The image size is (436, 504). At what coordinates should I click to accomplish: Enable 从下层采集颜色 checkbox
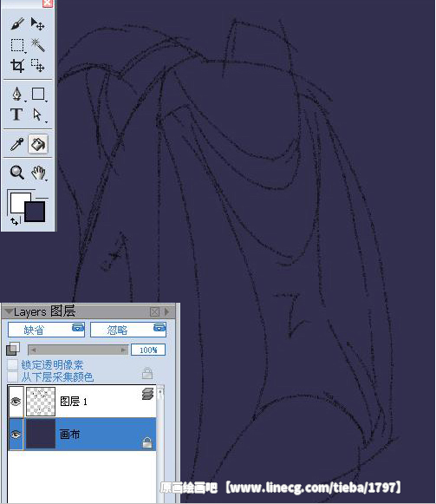[x=12, y=376]
